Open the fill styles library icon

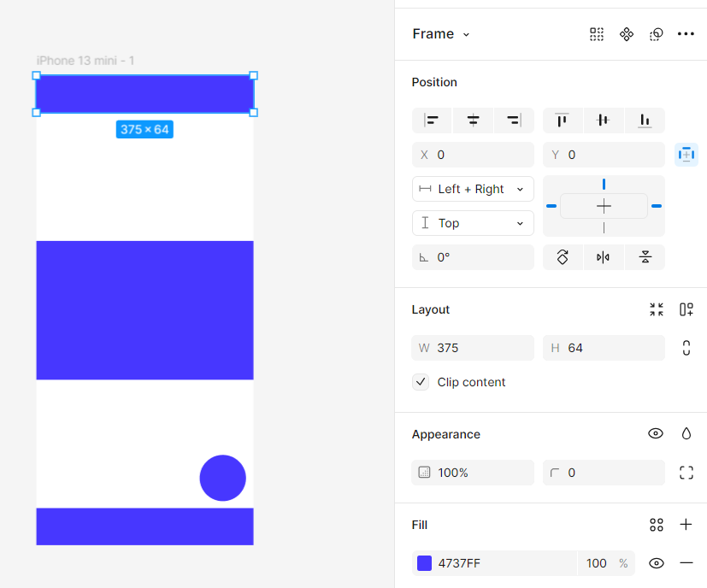[657, 525]
